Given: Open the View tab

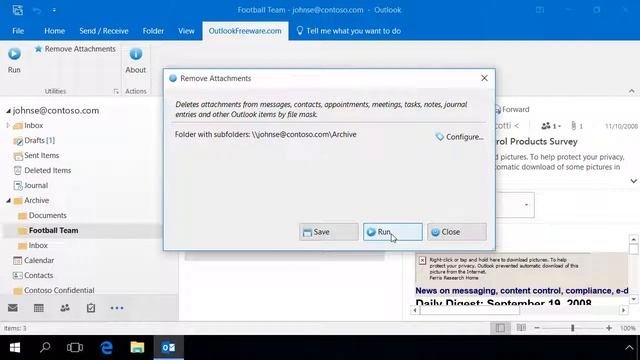Looking at the screenshot, I should pos(186,31).
